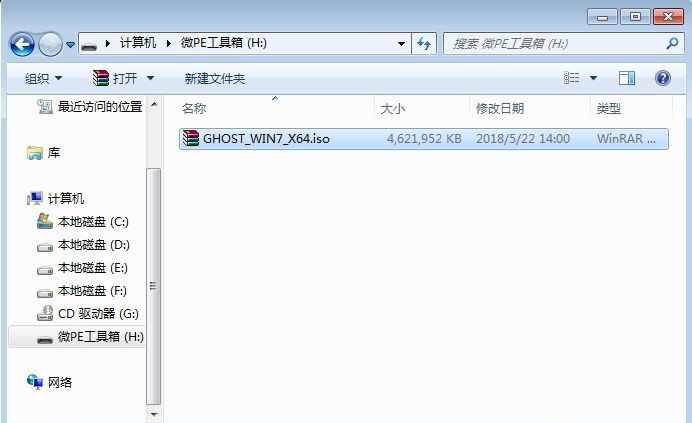Viewport: 692px width, 423px height.
Task: Select 网络 in the navigation pane
Action: pos(60,382)
